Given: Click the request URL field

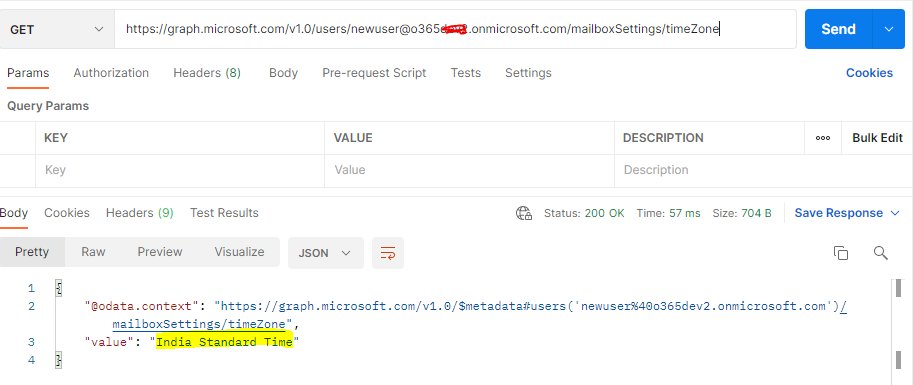Looking at the screenshot, I should coord(455,29).
